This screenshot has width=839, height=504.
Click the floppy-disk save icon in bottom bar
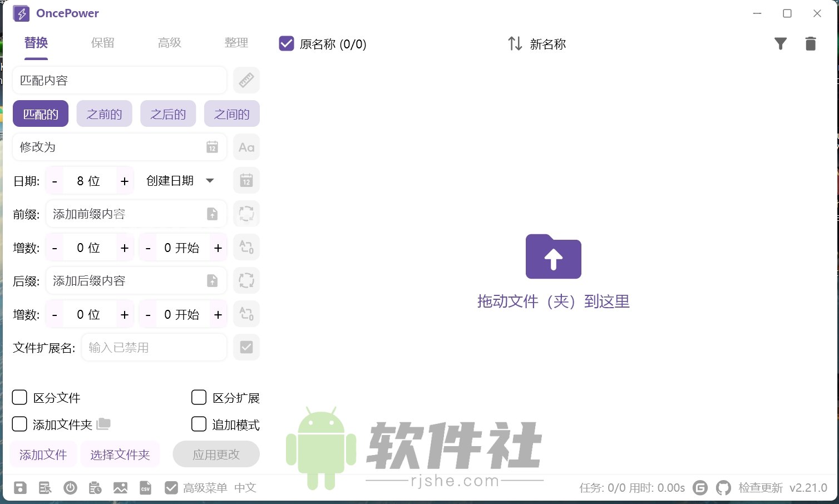coord(20,488)
